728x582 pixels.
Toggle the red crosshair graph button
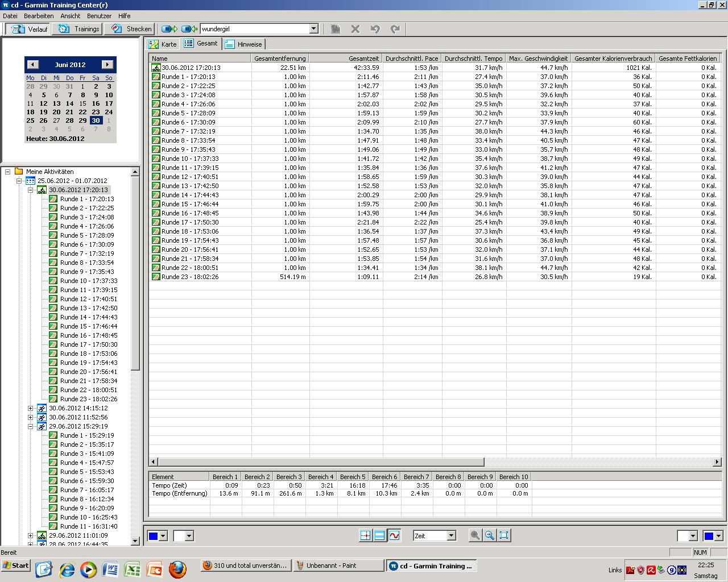pyautogui.click(x=365, y=535)
